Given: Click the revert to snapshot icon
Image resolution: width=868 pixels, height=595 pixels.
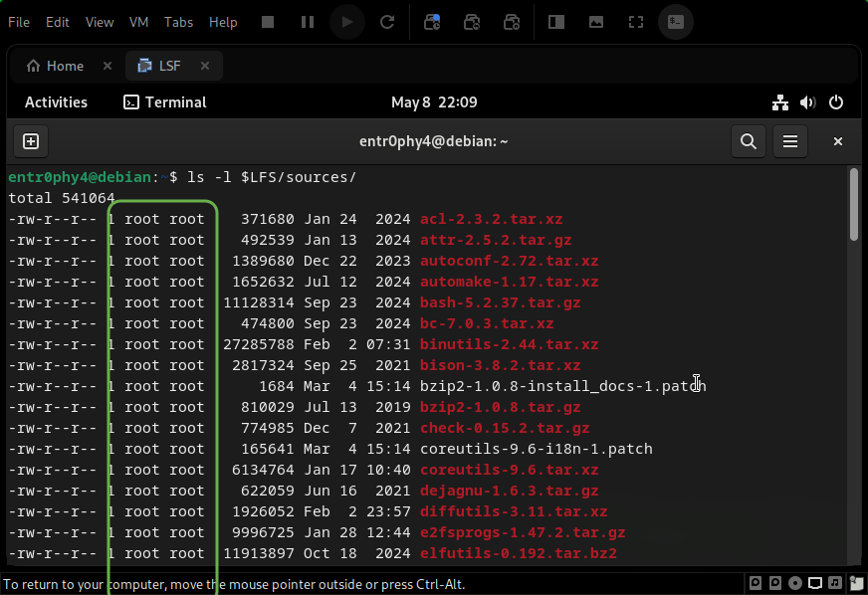Looking at the screenshot, I should [x=472, y=22].
